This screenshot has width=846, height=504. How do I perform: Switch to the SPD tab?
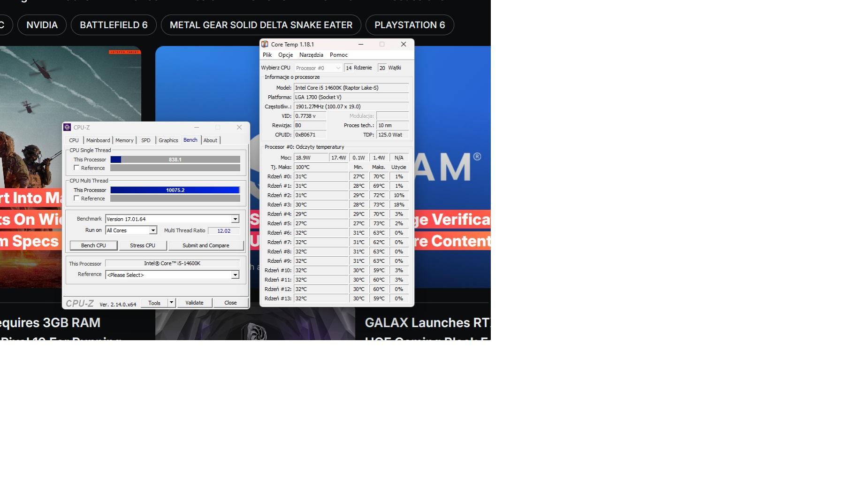(146, 140)
